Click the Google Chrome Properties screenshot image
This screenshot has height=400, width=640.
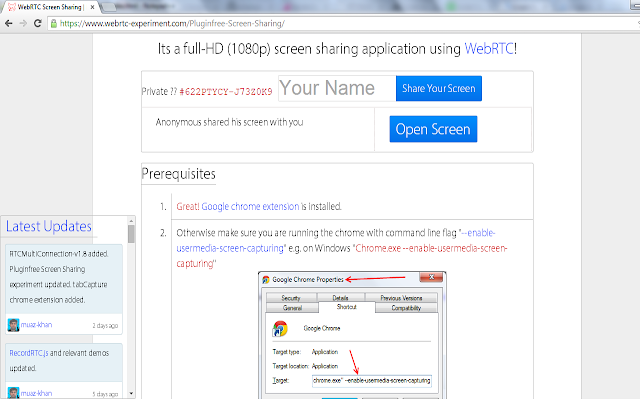coord(352,335)
